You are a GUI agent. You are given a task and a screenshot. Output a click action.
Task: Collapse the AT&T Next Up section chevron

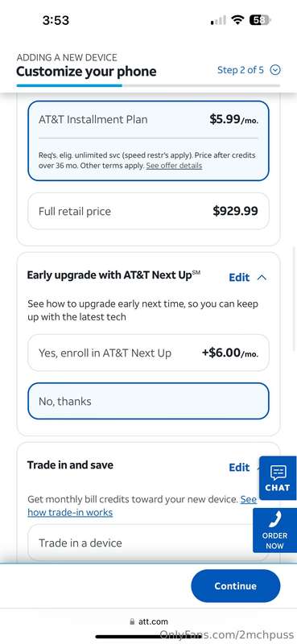click(262, 278)
